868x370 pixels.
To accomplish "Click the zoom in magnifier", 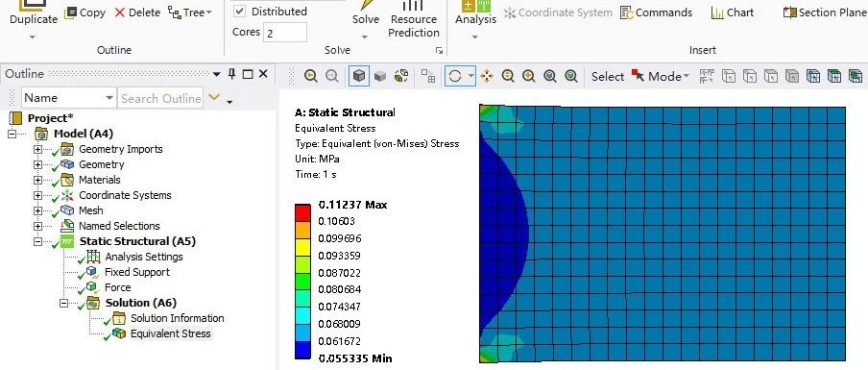I will 529,76.
